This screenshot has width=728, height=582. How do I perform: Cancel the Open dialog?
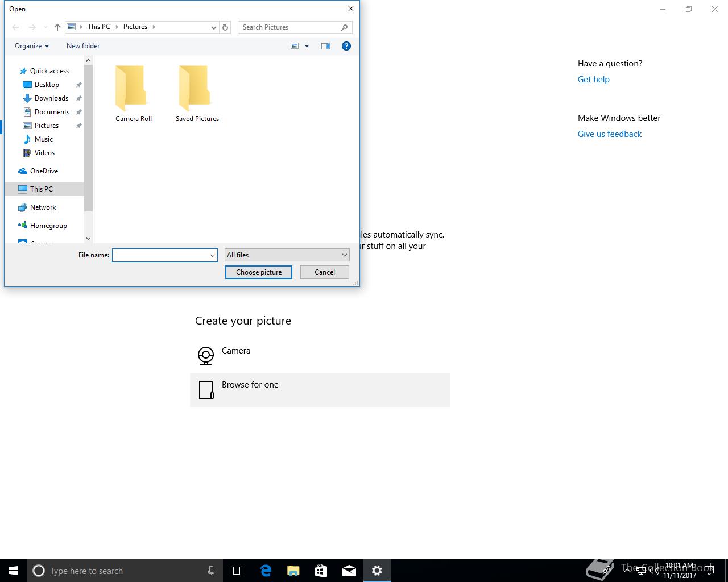click(x=325, y=272)
